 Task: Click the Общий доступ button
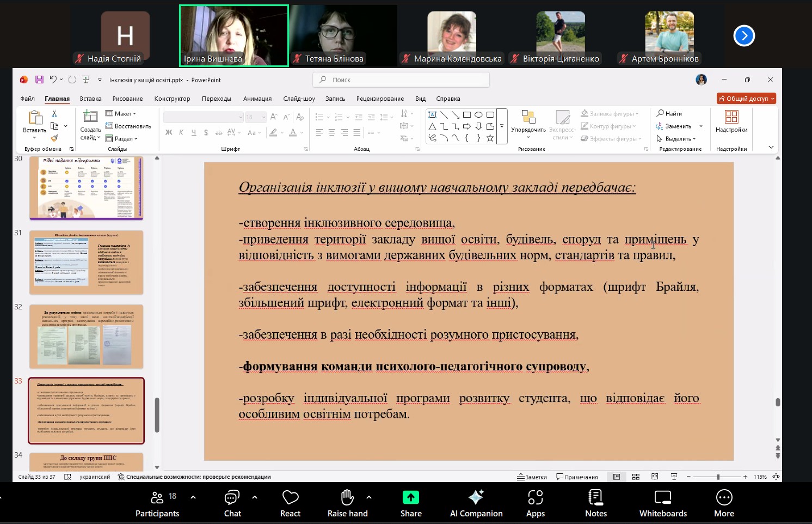pos(746,99)
